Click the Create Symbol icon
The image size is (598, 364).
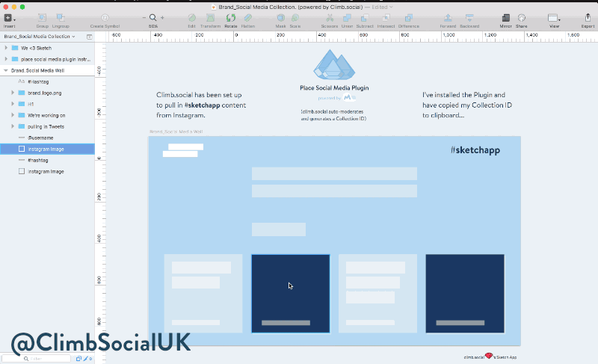[105, 17]
